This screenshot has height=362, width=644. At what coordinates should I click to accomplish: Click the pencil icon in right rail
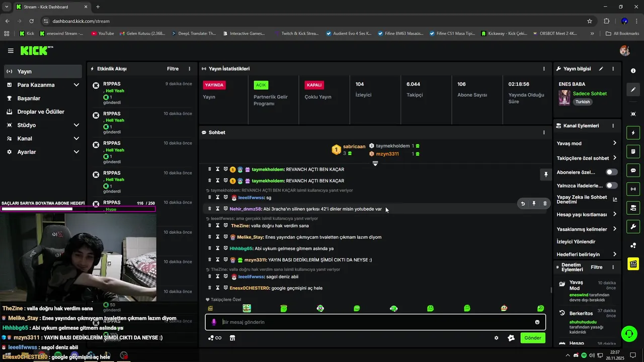(x=633, y=89)
